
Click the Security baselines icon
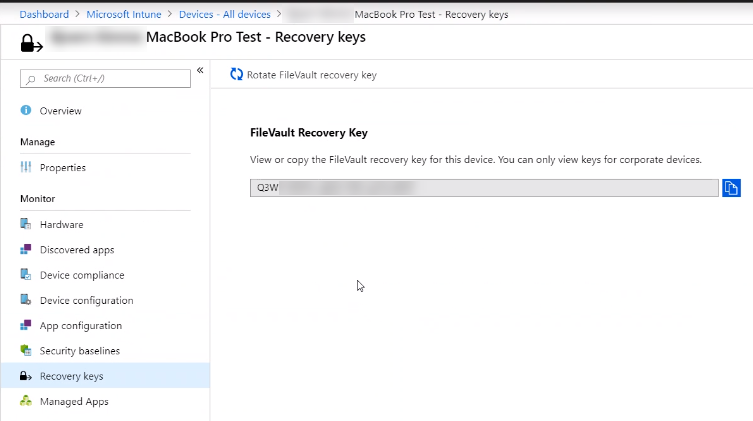(x=26, y=351)
